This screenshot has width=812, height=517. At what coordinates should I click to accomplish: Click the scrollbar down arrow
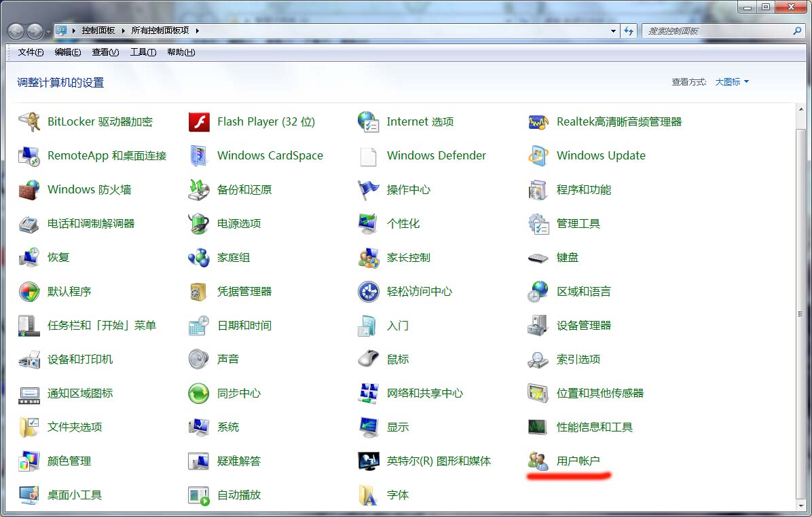point(800,505)
